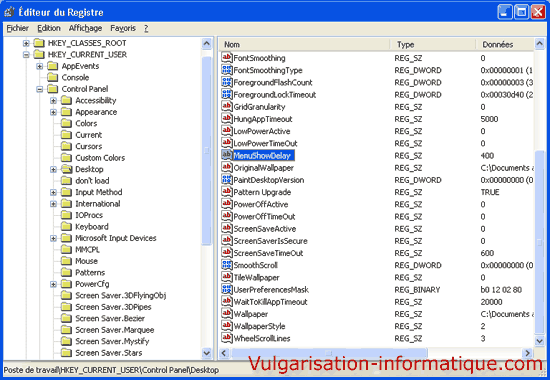
Task: Expand HKEY_CLASSES_ROOT key
Action: click(26, 43)
